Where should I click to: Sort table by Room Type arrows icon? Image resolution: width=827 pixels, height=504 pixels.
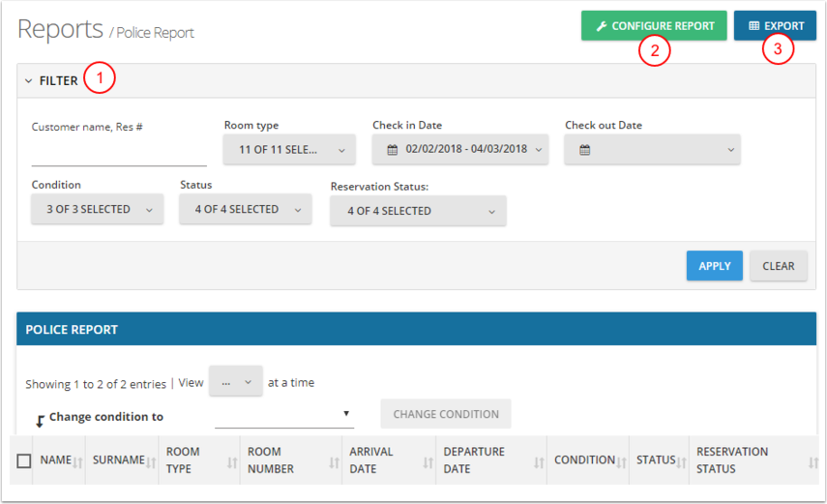pyautogui.click(x=232, y=463)
